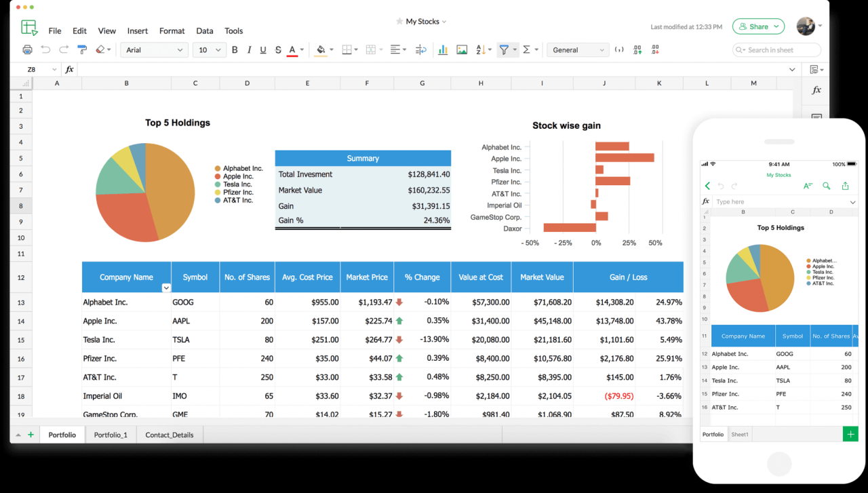Open the General number format dropdown
The width and height of the screenshot is (868, 493).
tap(577, 50)
